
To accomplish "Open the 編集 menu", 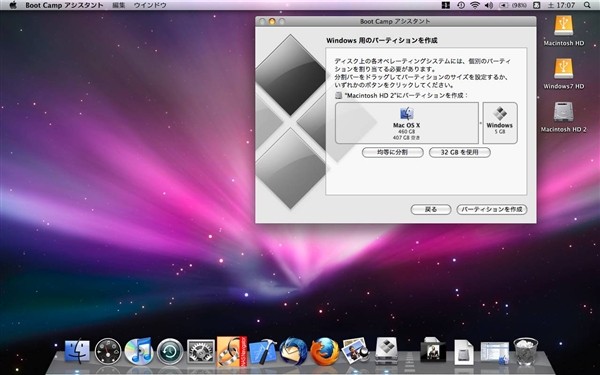I will pos(119,5).
